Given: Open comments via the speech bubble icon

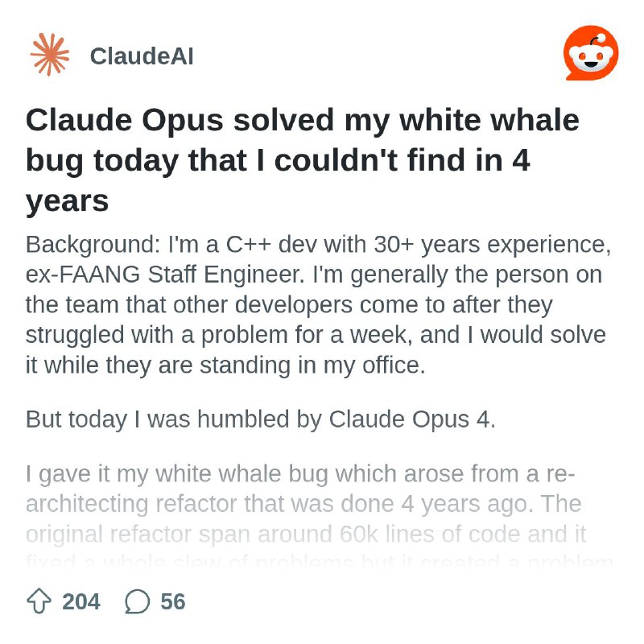Looking at the screenshot, I should [x=138, y=601].
